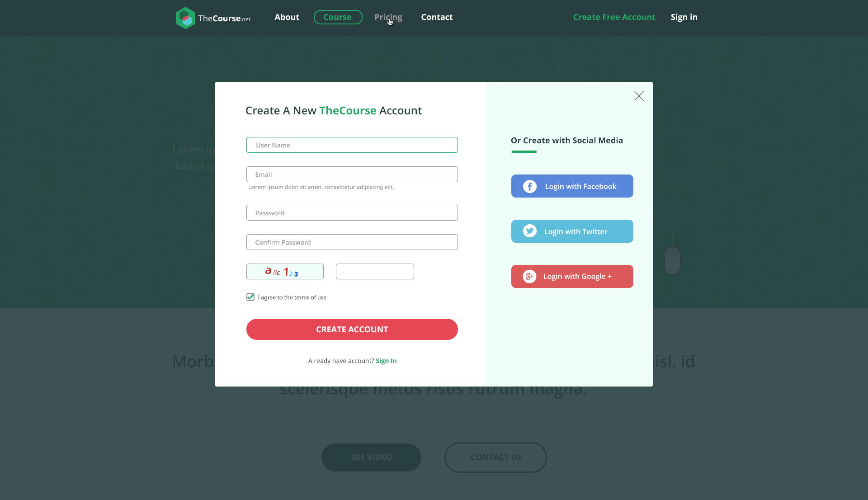Screen dimensions: 868x500
Task: Click the TheCourse.net hexagon logo
Action: 185,18
